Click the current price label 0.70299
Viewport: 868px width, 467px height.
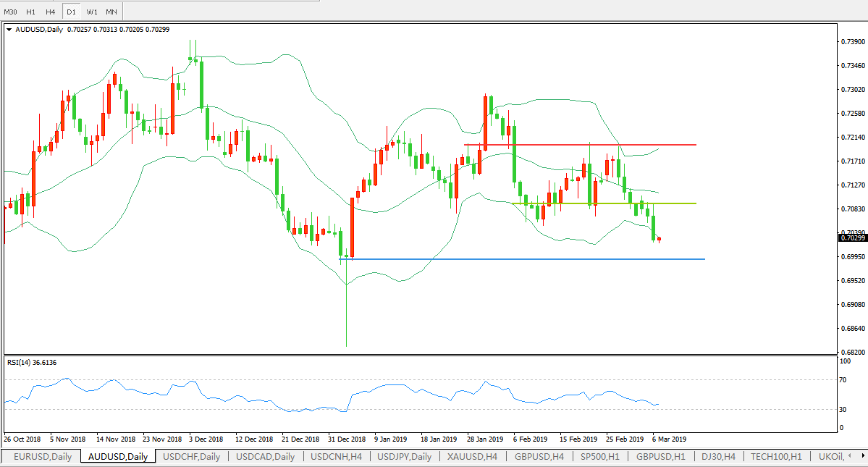[x=852, y=237]
